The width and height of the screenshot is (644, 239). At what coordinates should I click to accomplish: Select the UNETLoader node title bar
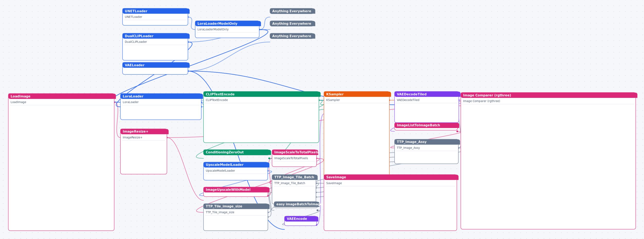156,11
